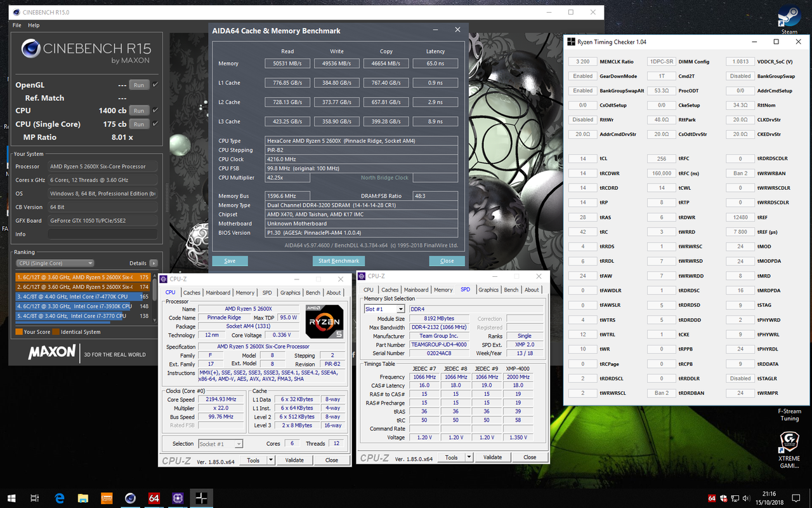Click the VDDCR_SoC 1.0813 value field
This screenshot has height=508, width=812.
740,62
